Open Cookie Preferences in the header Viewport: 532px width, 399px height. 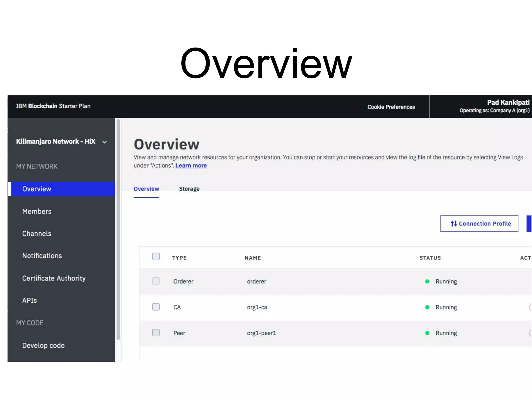391,107
